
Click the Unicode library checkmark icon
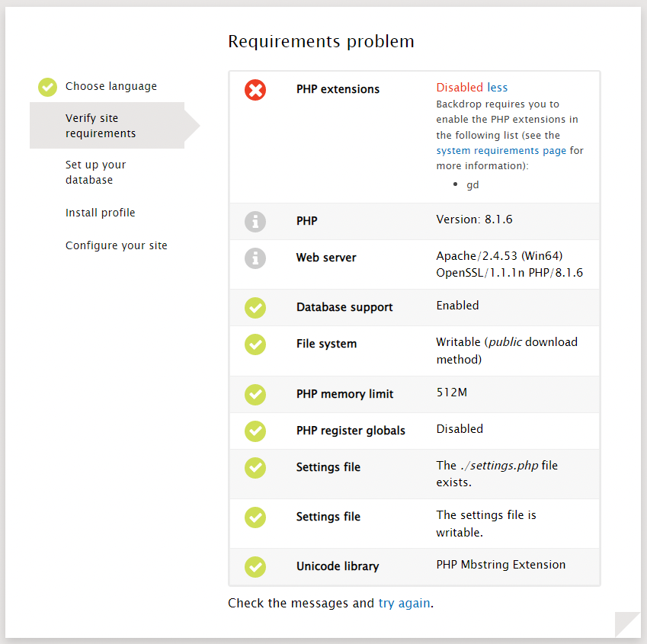click(255, 567)
